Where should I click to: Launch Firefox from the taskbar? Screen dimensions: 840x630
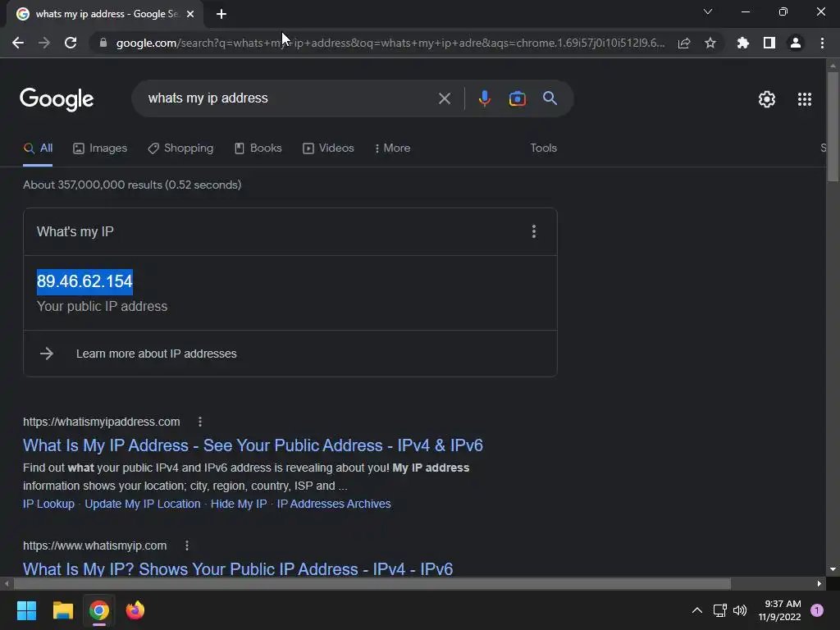click(135, 610)
